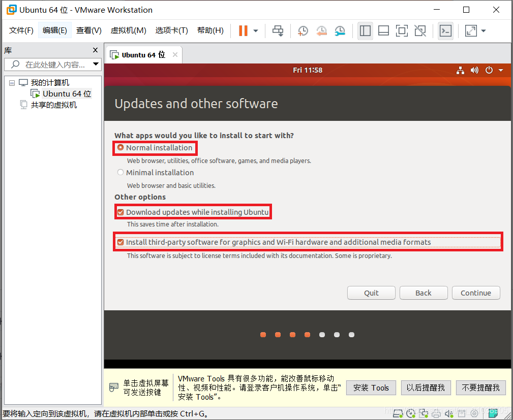
Task: Click the 以后提醒我 button
Action: tap(426, 387)
